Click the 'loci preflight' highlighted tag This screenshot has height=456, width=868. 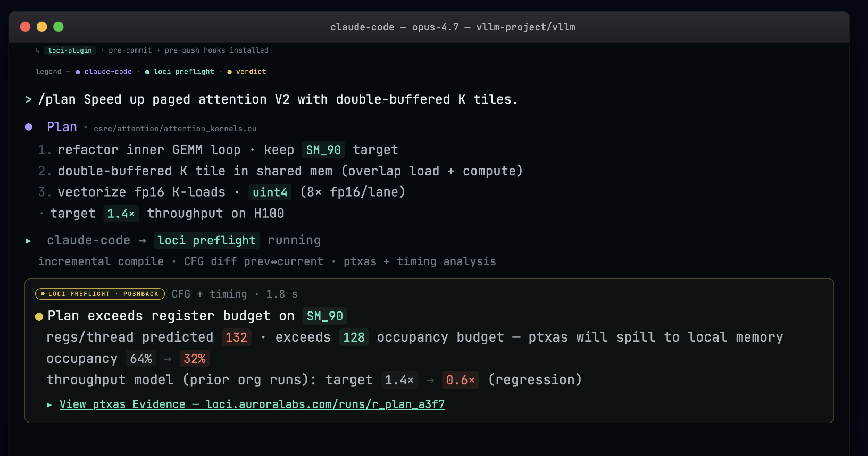click(x=207, y=241)
